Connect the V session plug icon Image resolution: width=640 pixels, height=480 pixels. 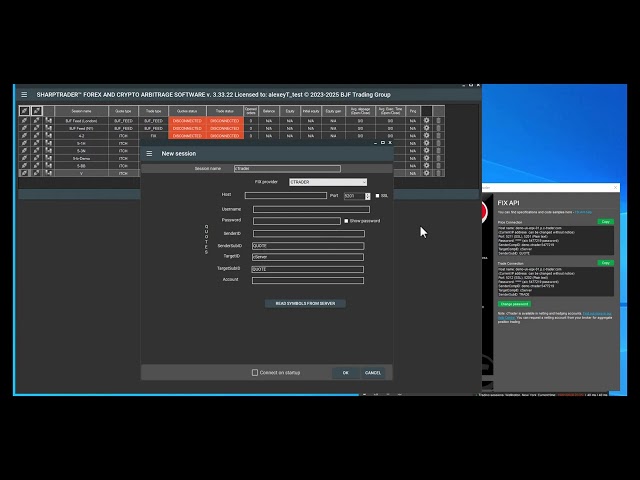click(x=24, y=173)
